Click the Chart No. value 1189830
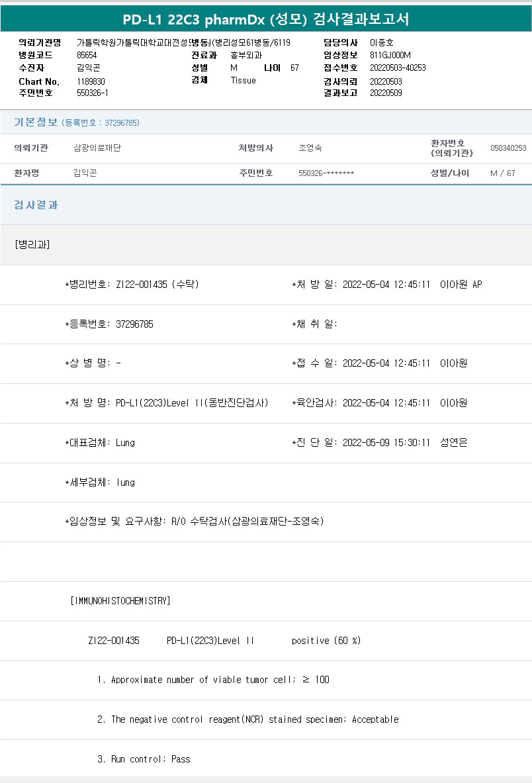Screen dimensions: 532x783 (91, 81)
